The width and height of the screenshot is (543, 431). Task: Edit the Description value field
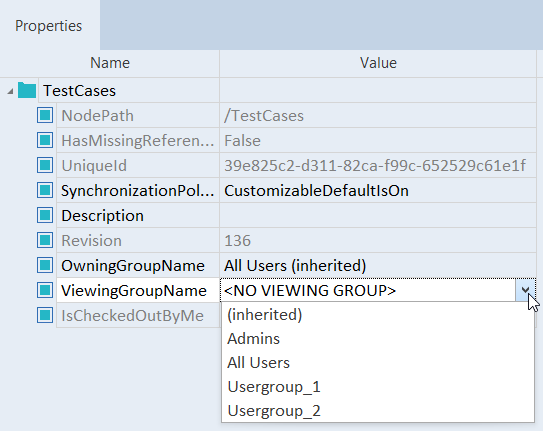click(x=378, y=215)
